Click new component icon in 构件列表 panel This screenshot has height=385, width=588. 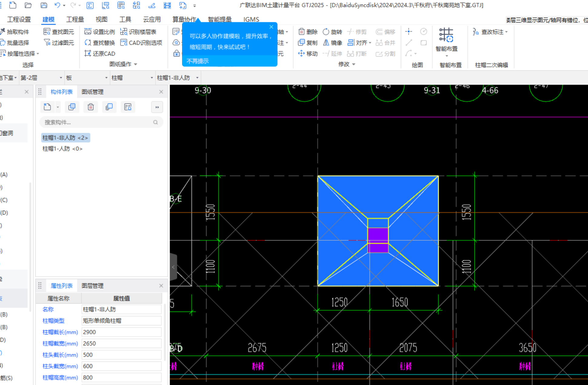[47, 107]
